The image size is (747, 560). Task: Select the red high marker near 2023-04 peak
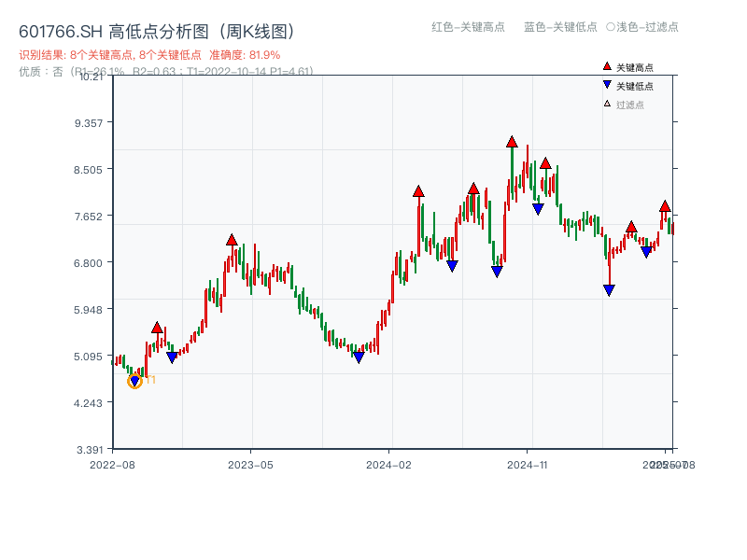(232, 240)
